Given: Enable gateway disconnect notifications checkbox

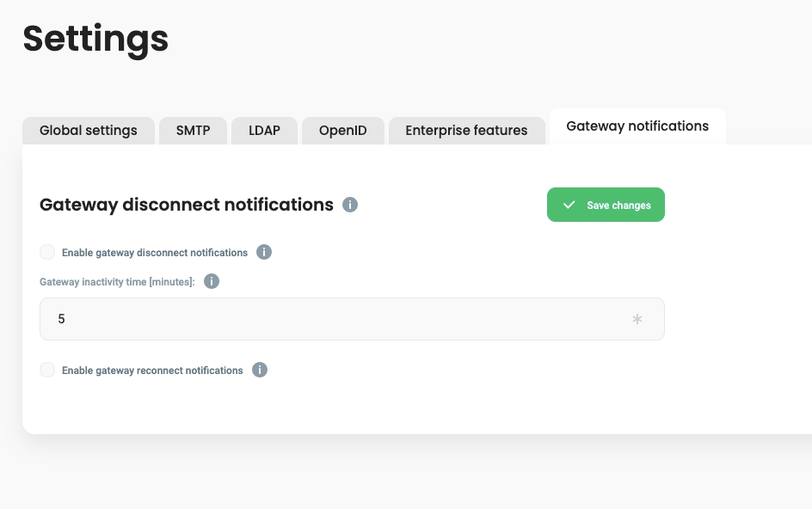Looking at the screenshot, I should click(47, 252).
